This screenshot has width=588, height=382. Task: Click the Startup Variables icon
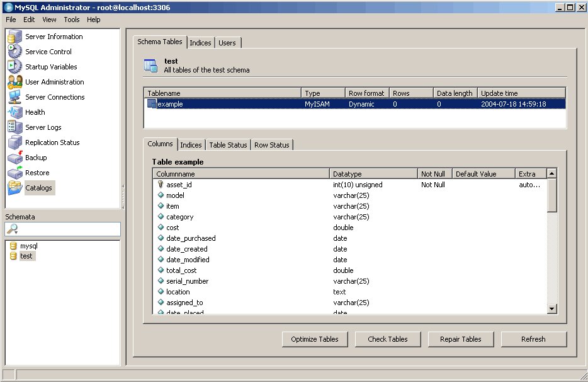point(14,66)
